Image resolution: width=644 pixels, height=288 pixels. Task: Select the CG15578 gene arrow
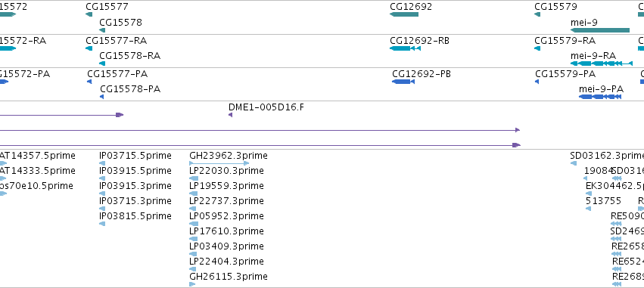tap(102, 30)
